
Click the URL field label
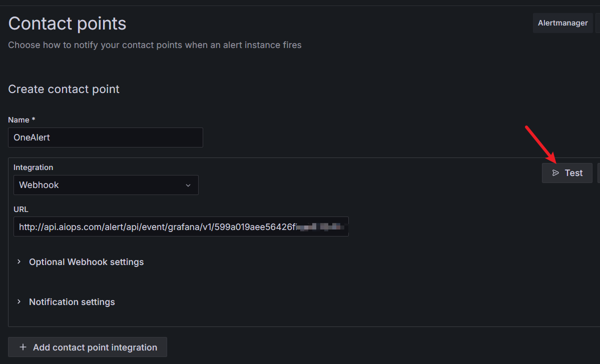(x=21, y=209)
